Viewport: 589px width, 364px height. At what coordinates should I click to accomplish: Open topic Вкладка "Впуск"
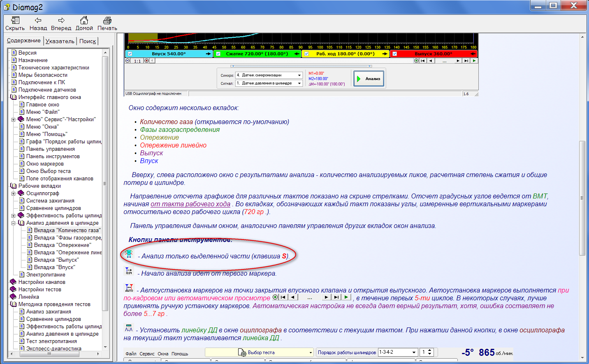pyautogui.click(x=55, y=267)
